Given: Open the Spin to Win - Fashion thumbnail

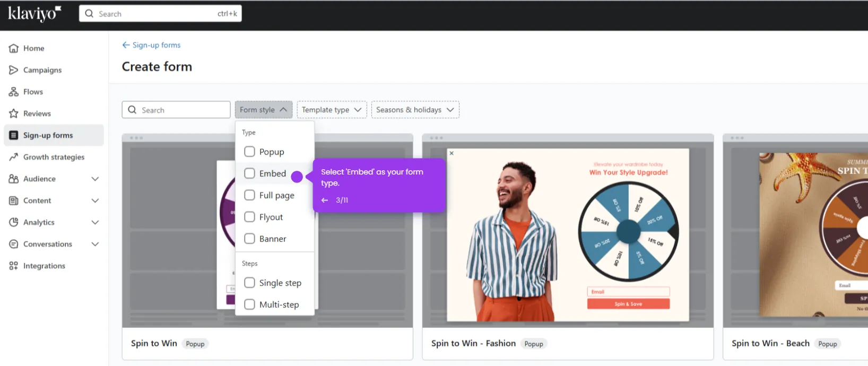Looking at the screenshot, I should [568, 231].
